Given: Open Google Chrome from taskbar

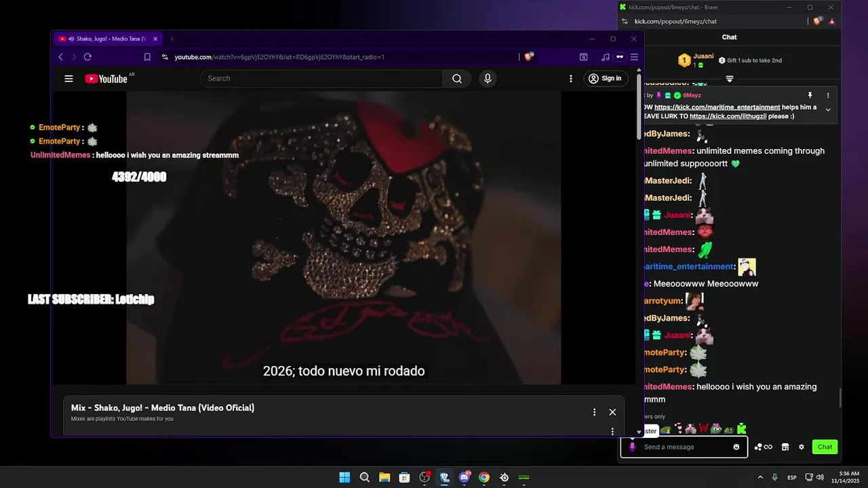Looking at the screenshot, I should tap(484, 477).
